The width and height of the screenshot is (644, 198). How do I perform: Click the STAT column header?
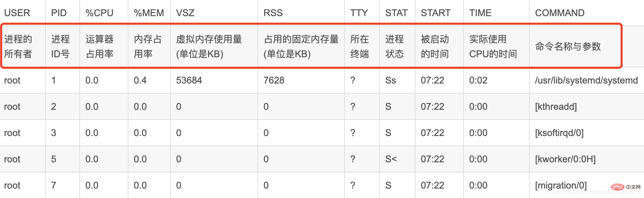tap(396, 13)
